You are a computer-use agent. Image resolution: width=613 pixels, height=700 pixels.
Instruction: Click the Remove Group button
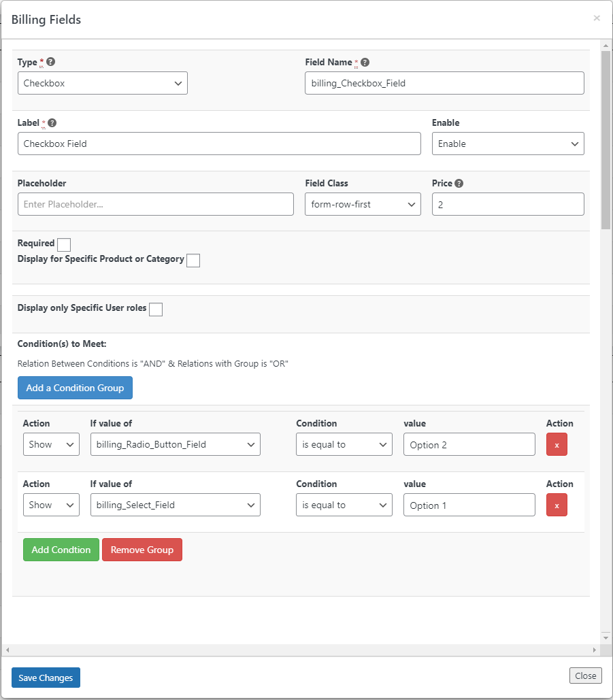(x=142, y=550)
